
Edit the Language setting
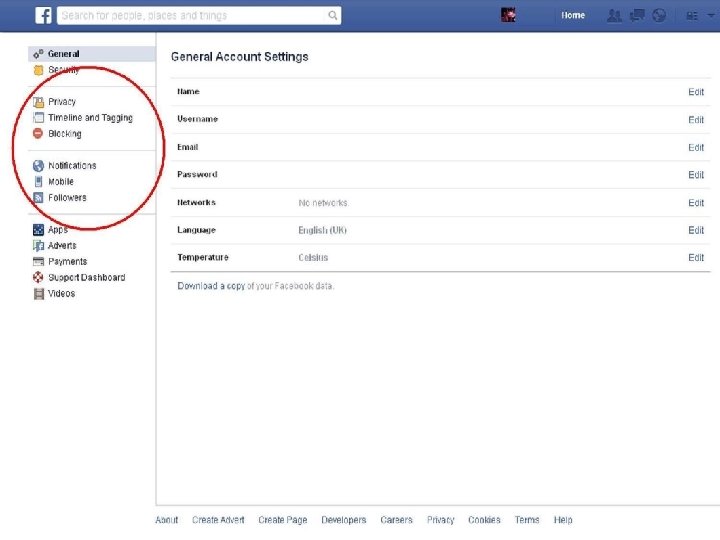click(x=696, y=230)
